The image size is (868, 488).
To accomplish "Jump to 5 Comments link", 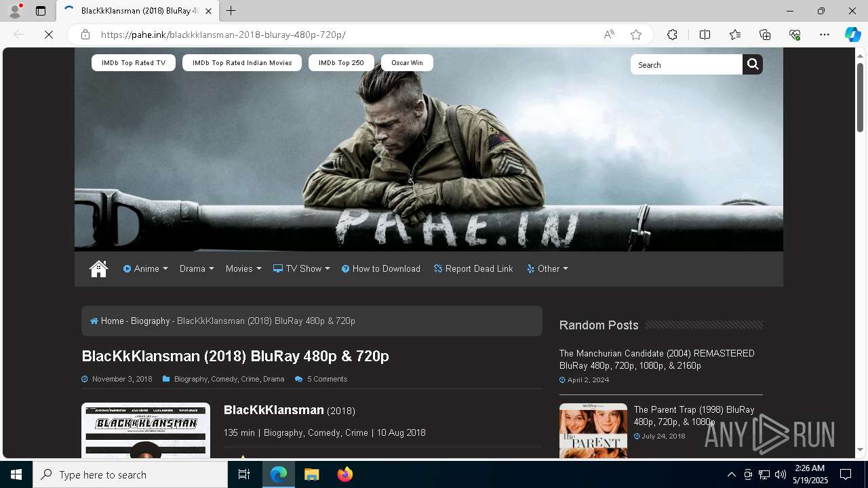I will [x=327, y=379].
